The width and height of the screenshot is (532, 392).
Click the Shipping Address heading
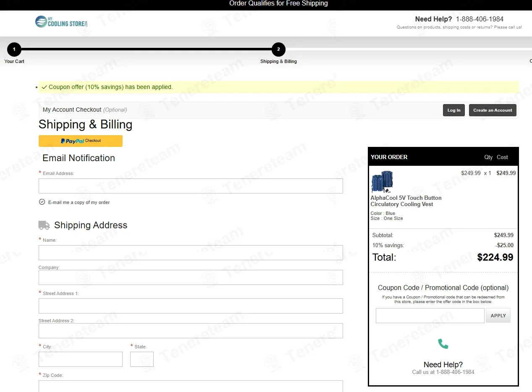pyautogui.click(x=91, y=225)
